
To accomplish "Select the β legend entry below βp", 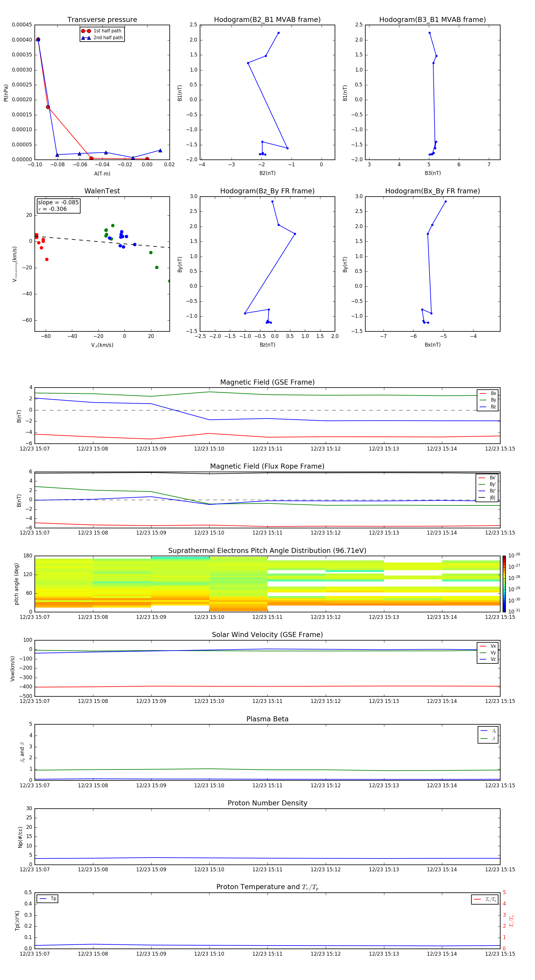I will (488, 739).
